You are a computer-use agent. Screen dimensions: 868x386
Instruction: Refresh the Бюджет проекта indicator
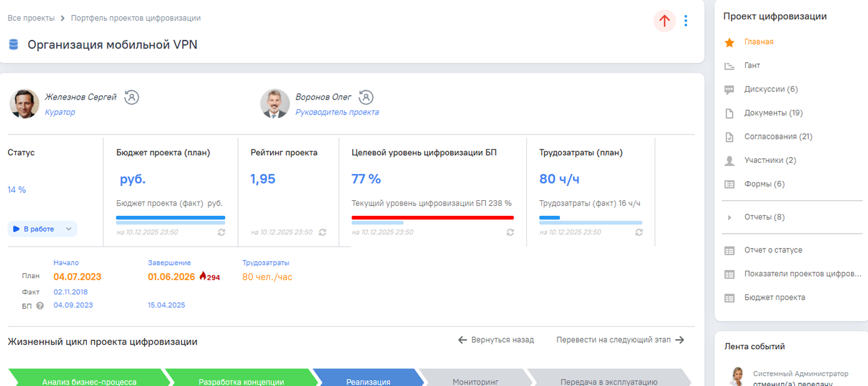(x=221, y=232)
